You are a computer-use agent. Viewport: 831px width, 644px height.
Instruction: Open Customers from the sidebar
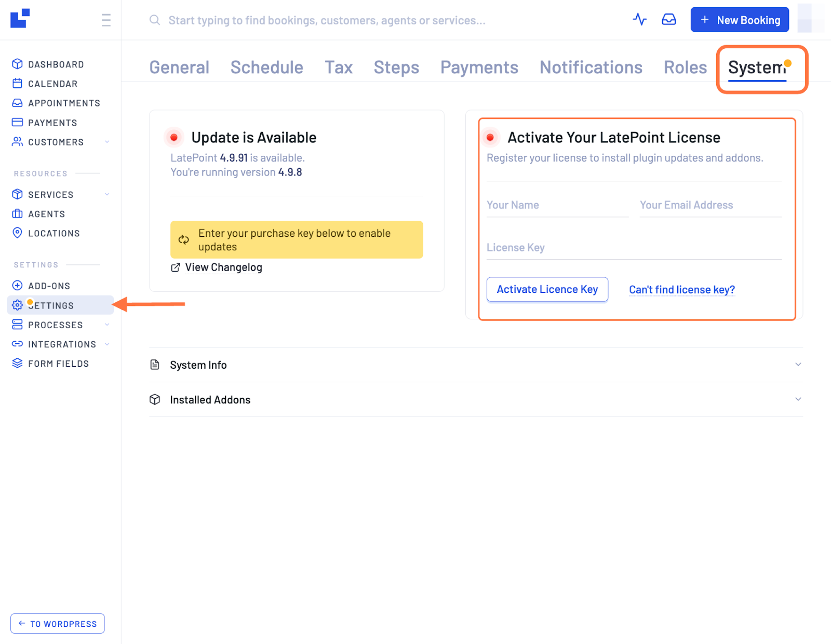point(17,142)
